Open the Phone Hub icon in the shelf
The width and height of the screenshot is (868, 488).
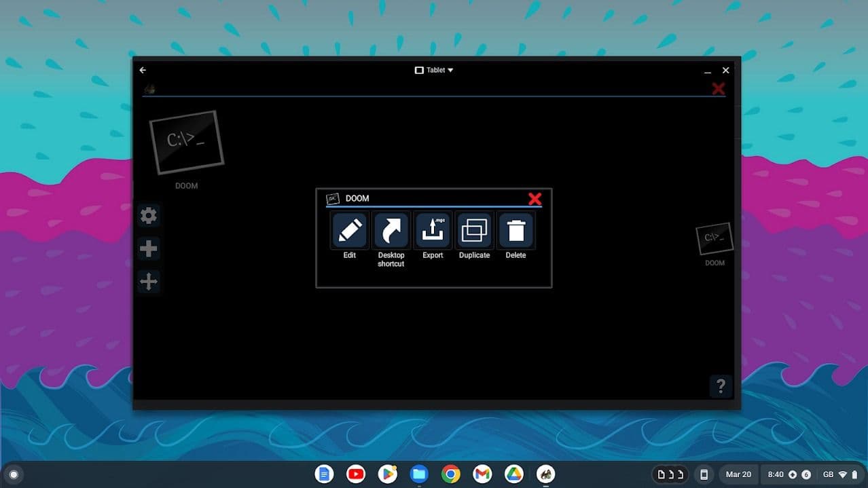click(704, 474)
